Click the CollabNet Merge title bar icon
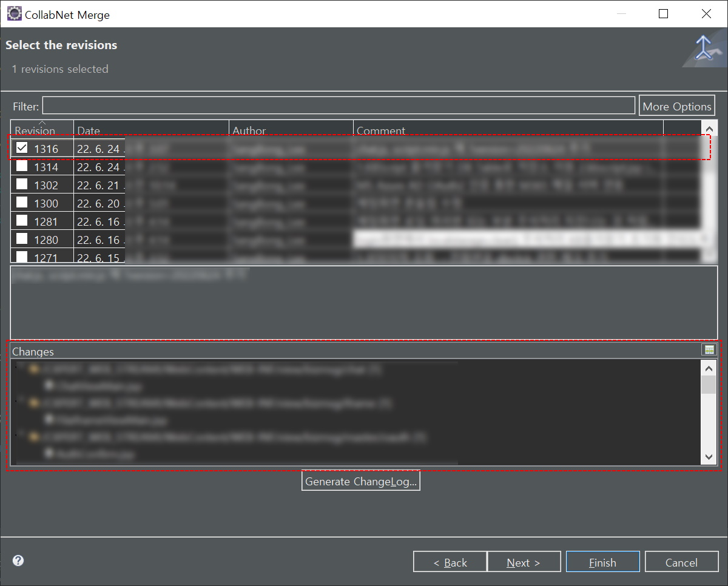 point(14,13)
